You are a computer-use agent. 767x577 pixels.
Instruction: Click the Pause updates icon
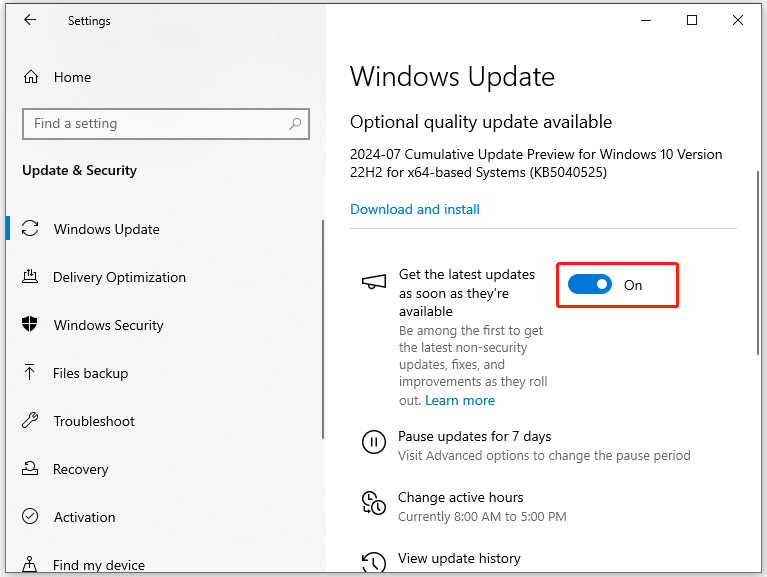(x=373, y=442)
